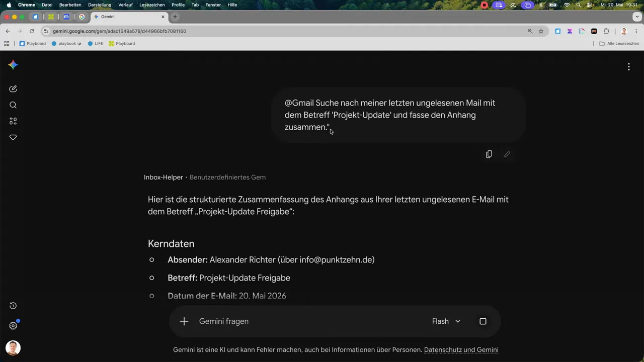Screen dimensions: 644x362
Task: Click the address bar URL
Action: [x=119, y=31]
